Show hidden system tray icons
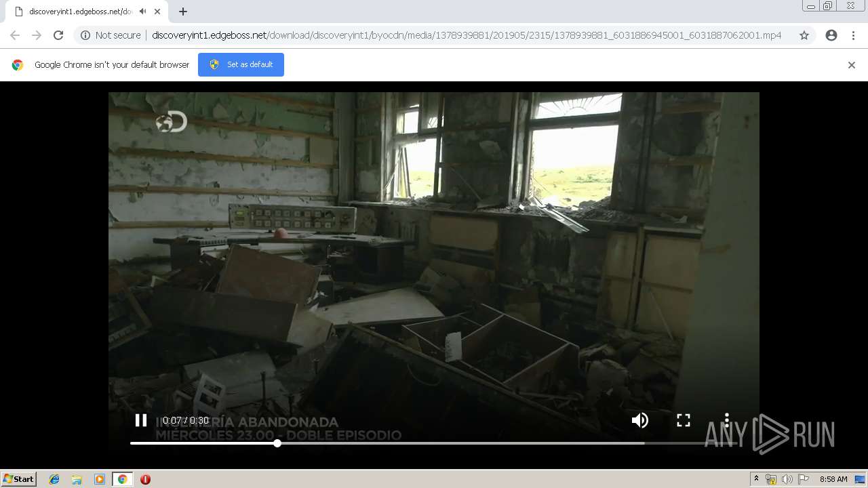The height and width of the screenshot is (488, 868). (x=756, y=479)
